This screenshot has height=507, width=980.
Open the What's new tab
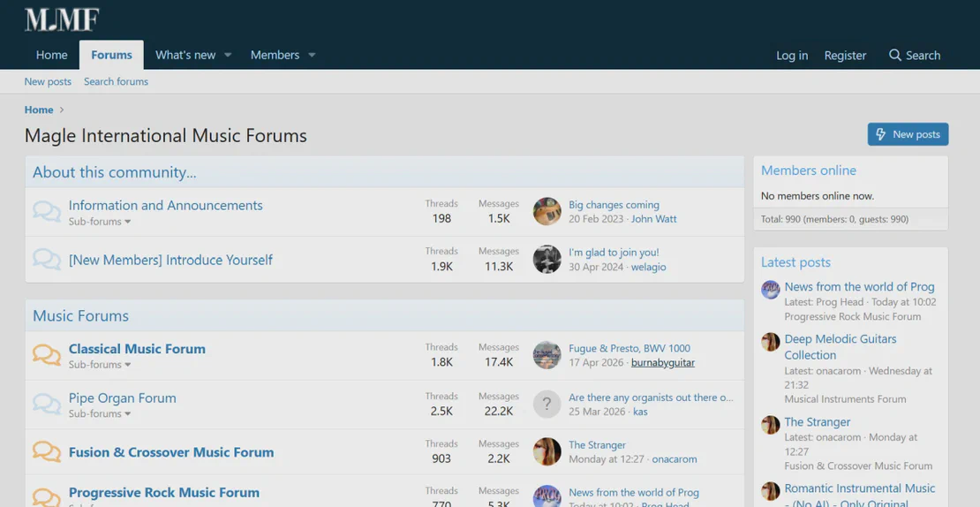pyautogui.click(x=185, y=55)
